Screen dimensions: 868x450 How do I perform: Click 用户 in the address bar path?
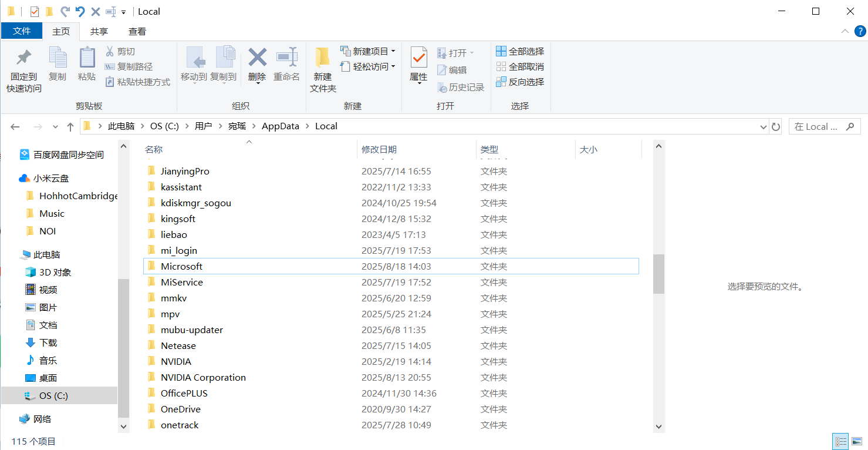click(x=203, y=126)
